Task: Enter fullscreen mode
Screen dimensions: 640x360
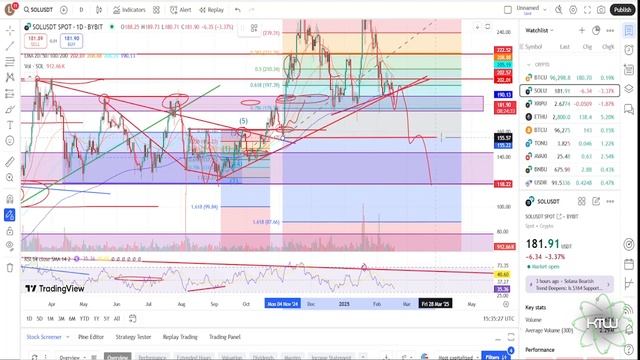Action: click(x=587, y=9)
